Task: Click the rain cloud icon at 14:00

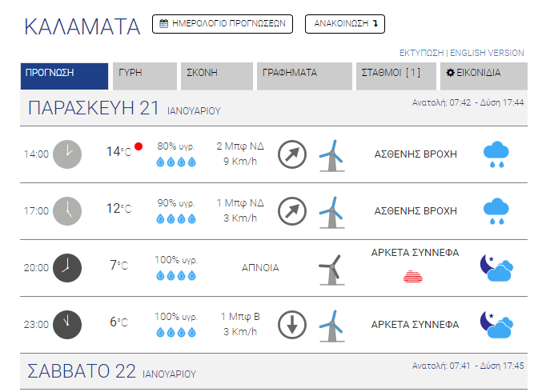Action: (x=496, y=154)
